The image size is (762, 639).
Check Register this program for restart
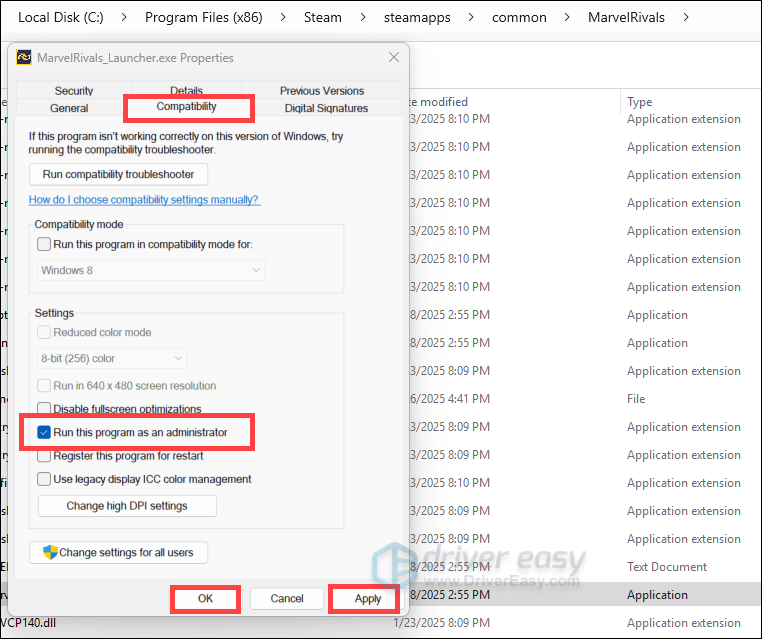point(44,456)
